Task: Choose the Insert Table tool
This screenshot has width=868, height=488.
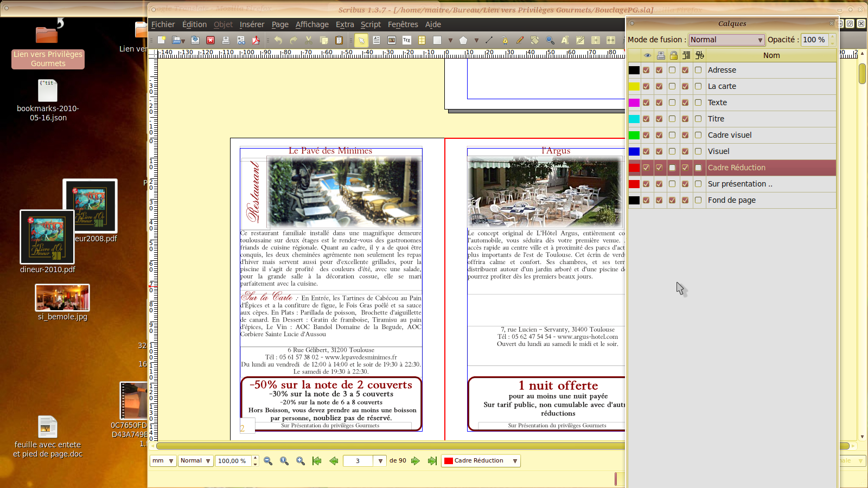Action: 422,40
